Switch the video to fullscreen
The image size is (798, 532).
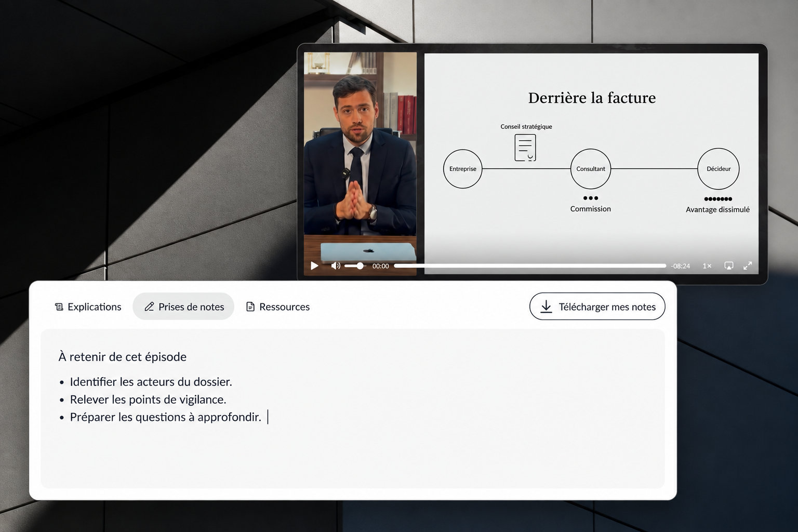point(748,265)
